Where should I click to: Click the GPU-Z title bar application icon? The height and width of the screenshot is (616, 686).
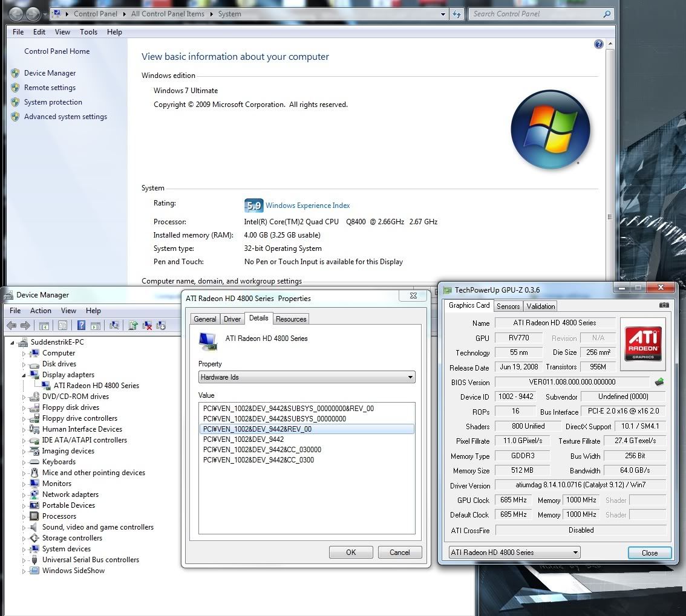tap(447, 290)
